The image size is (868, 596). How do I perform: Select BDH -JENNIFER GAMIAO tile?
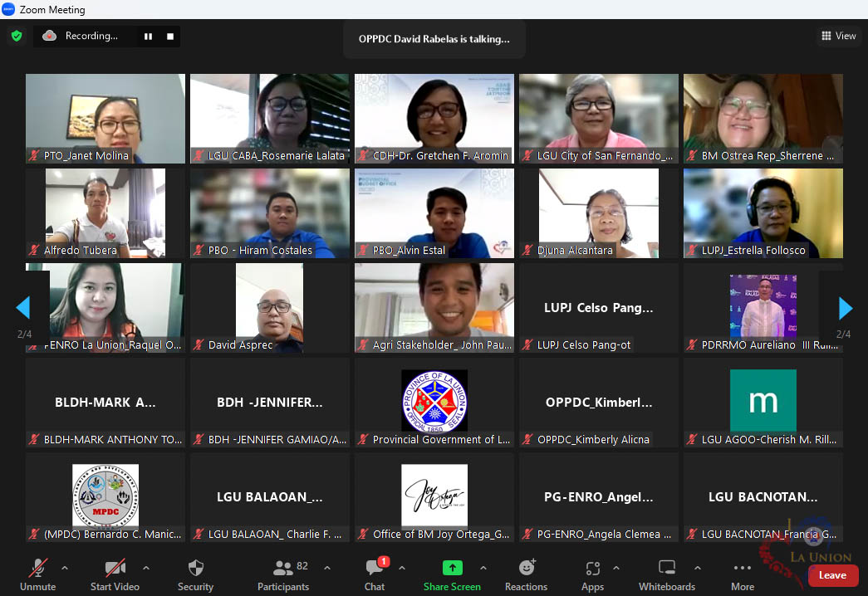270,403
